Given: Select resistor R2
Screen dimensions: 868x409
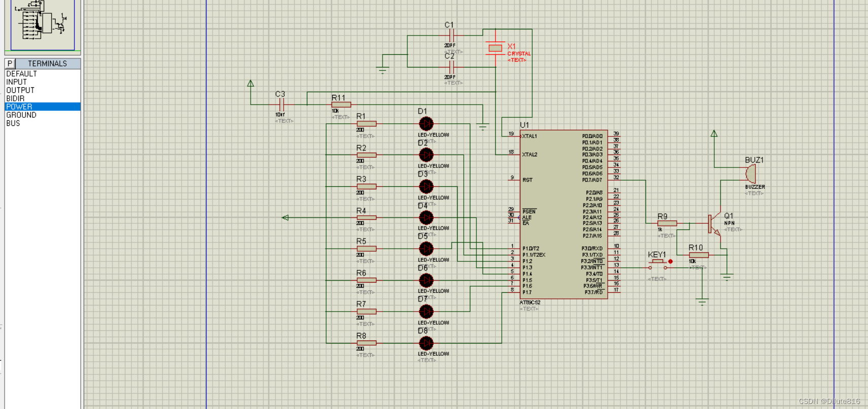Looking at the screenshot, I should [366, 155].
